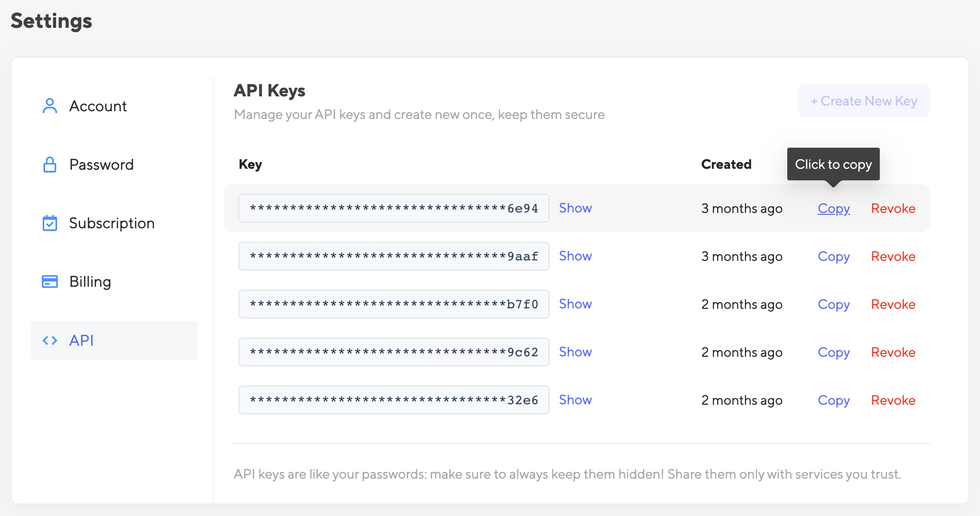
Task: Switch to the Billing section
Action: (x=90, y=281)
